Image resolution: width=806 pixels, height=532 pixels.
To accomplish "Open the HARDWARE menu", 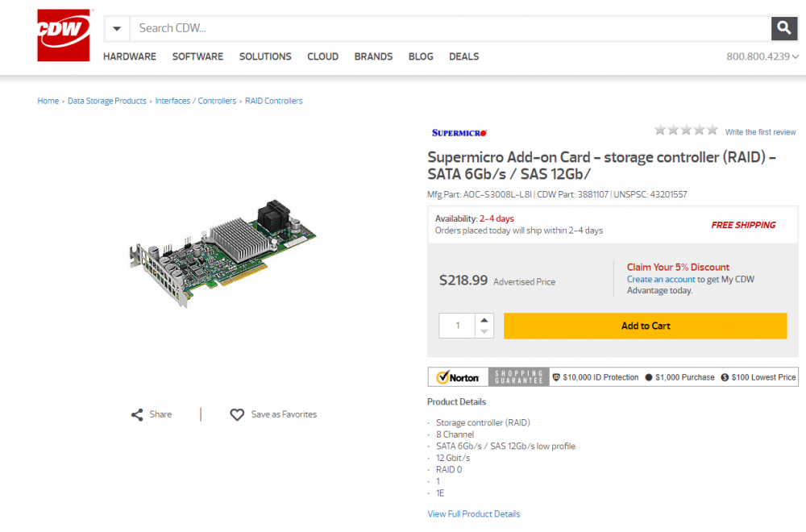I will (130, 56).
